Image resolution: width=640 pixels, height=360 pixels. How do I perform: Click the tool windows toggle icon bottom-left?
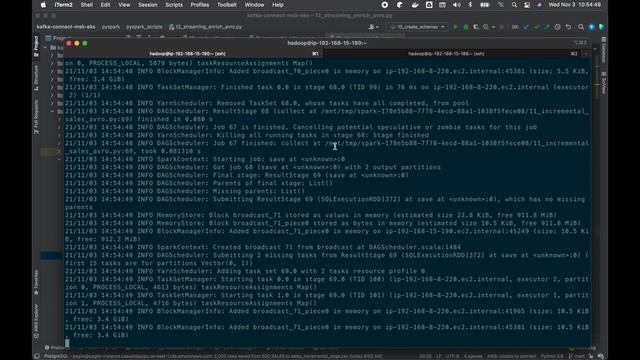click(x=37, y=356)
